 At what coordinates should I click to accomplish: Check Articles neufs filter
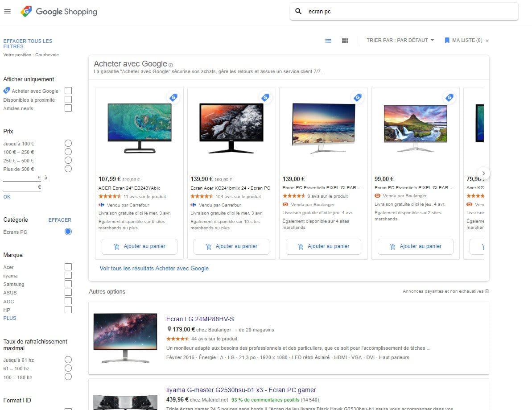pyautogui.click(x=68, y=108)
